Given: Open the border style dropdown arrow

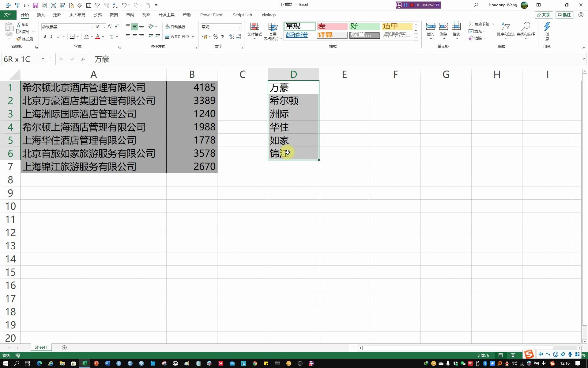Looking at the screenshot, I should (77, 36).
